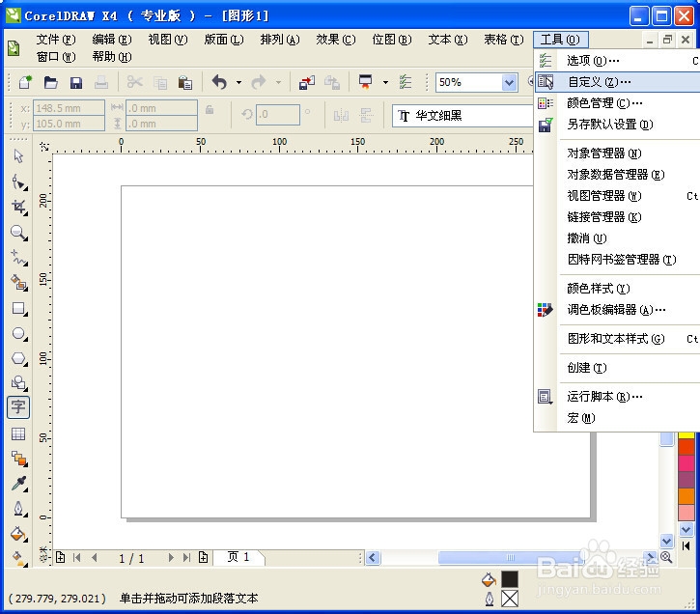Open the 文本(X) menu
700x614 pixels.
pyautogui.click(x=448, y=40)
